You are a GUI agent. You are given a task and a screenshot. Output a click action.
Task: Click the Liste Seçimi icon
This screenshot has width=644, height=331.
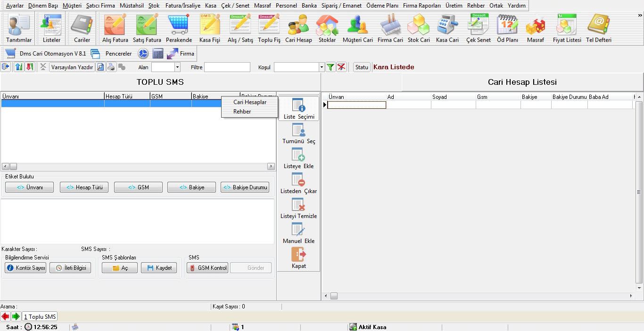pos(299,109)
